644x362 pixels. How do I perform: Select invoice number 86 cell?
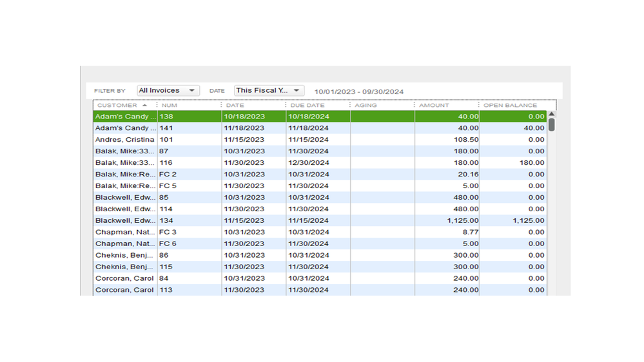[190, 255]
